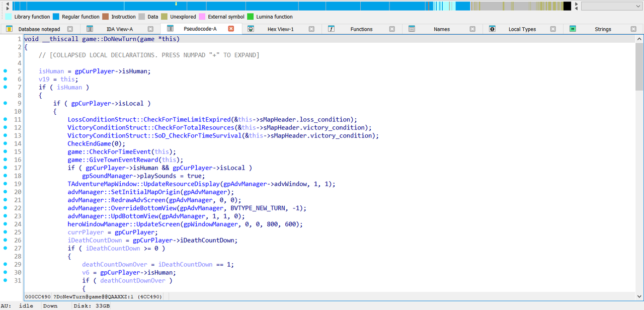Screen dimensions: 644x310
Task: Switch to the Strings tab
Action: (x=603, y=29)
